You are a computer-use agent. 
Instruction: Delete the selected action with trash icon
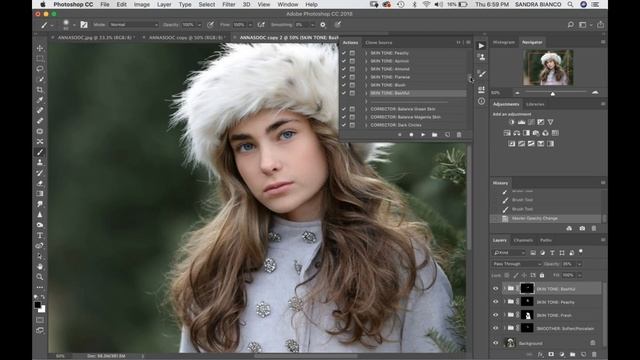[459, 135]
